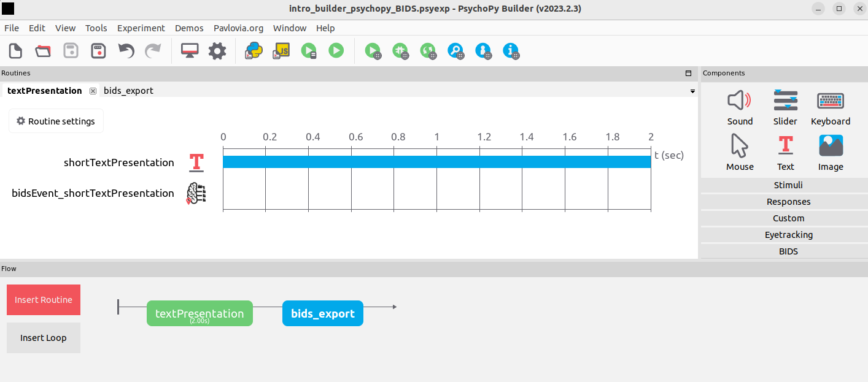
Task: Open Routine settings
Action: pyautogui.click(x=56, y=121)
